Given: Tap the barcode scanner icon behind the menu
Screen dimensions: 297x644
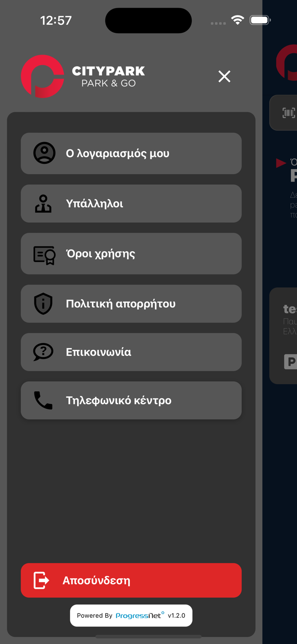Looking at the screenshot, I should tap(288, 113).
